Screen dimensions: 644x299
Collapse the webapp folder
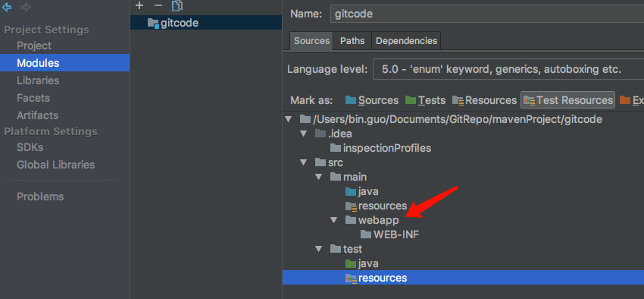click(x=333, y=220)
